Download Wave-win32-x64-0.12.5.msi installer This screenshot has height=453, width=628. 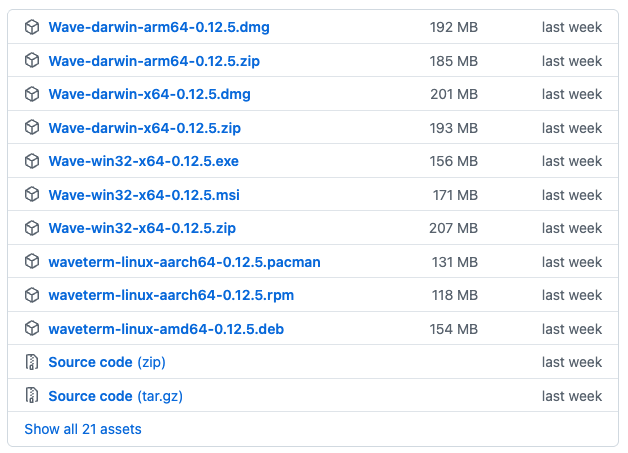144,195
